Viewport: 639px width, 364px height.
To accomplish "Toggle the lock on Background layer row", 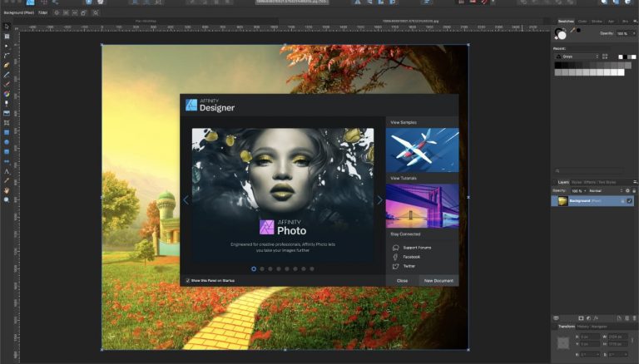I will click(x=622, y=201).
